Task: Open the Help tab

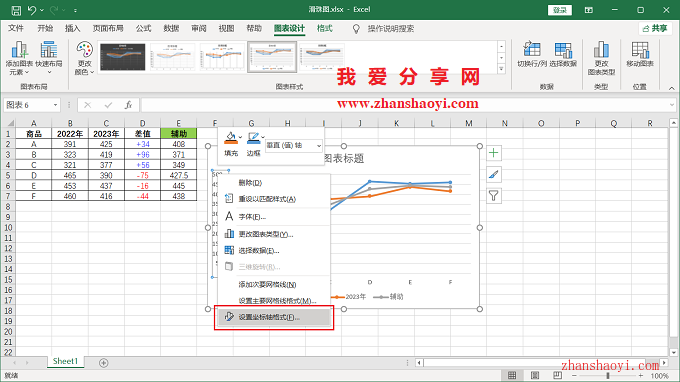Action: pyautogui.click(x=254, y=29)
